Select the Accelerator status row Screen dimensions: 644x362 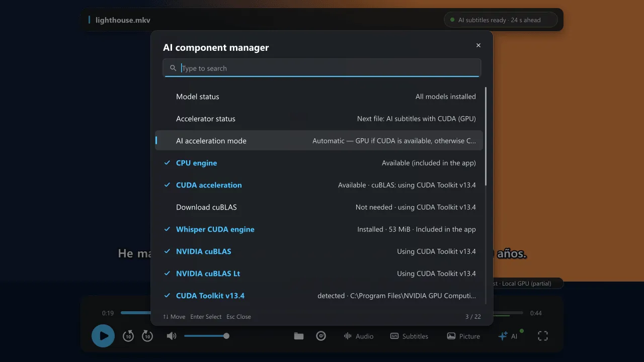coord(319,119)
